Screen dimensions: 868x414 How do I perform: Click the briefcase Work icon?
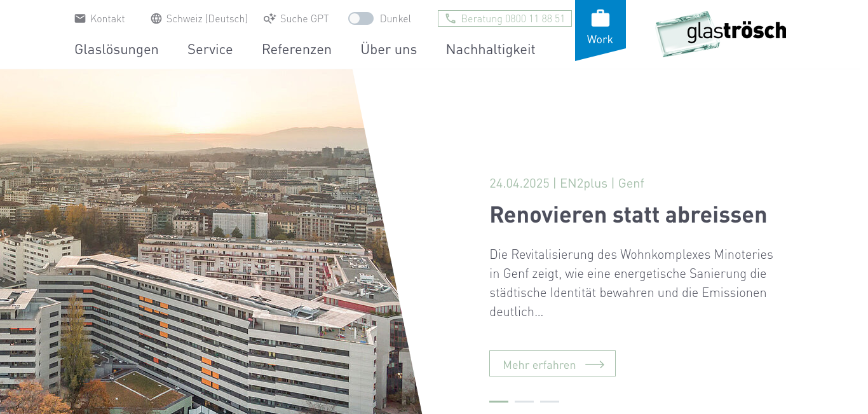[600, 18]
